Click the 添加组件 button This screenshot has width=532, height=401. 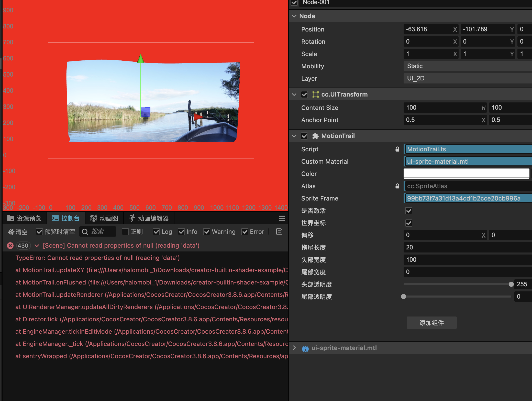431,323
